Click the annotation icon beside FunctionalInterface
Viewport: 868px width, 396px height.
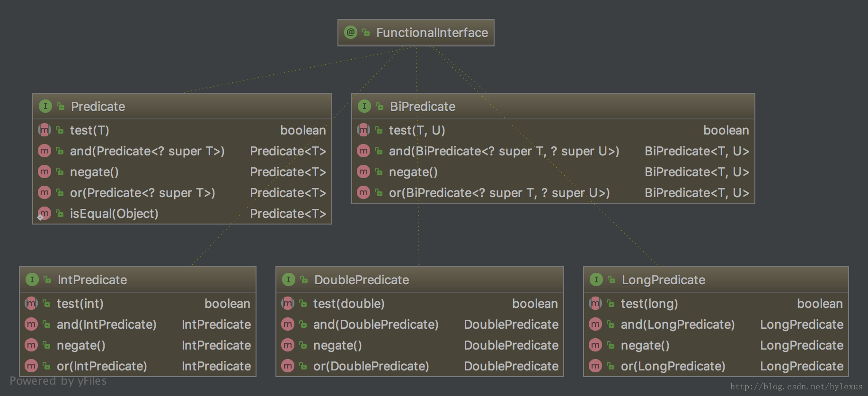point(351,32)
